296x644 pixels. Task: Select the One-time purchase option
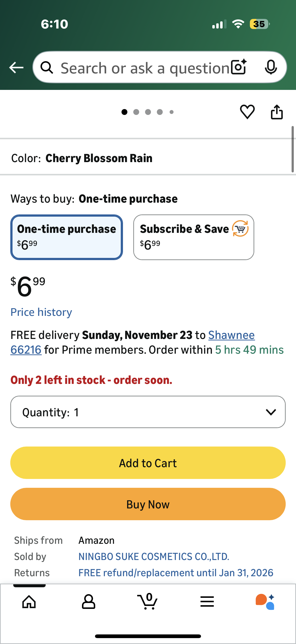coord(67,237)
